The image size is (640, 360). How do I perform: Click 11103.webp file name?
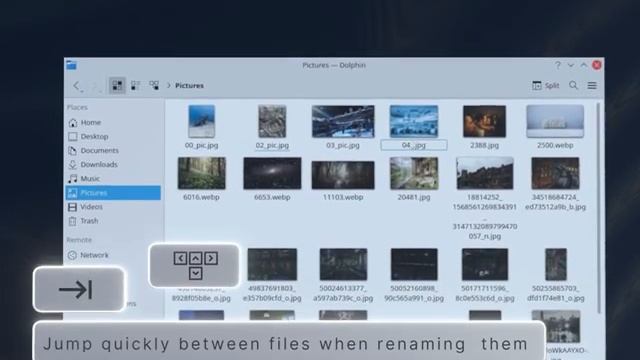tap(343, 197)
